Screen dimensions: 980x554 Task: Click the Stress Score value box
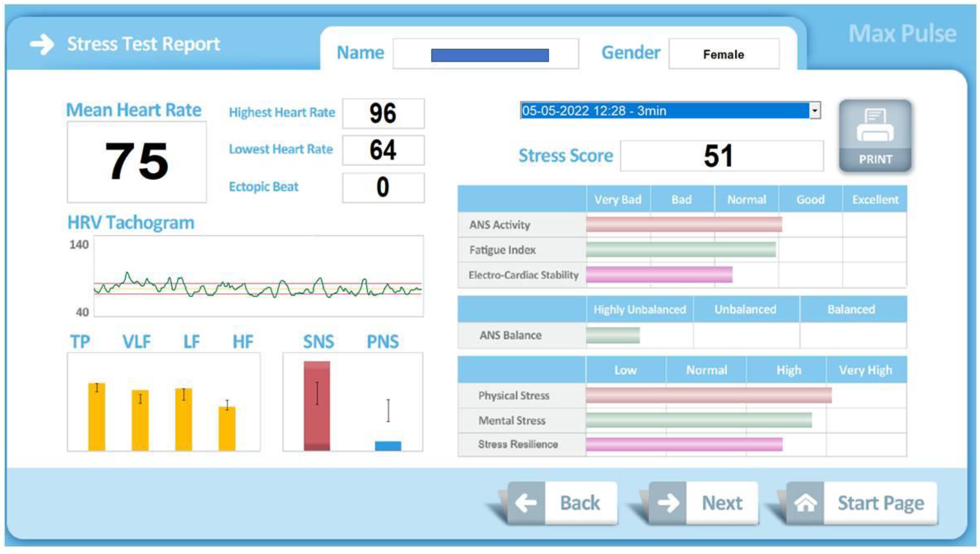pos(721,156)
